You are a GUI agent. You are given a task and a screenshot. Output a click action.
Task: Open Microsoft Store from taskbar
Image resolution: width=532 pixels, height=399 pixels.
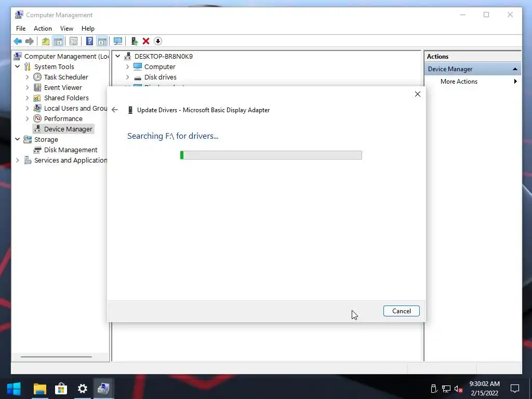pos(61,389)
